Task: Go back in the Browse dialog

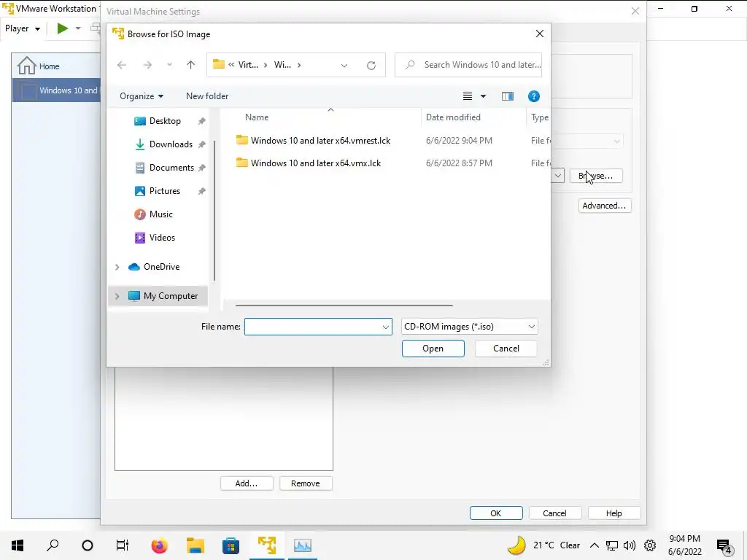Action: click(122, 65)
